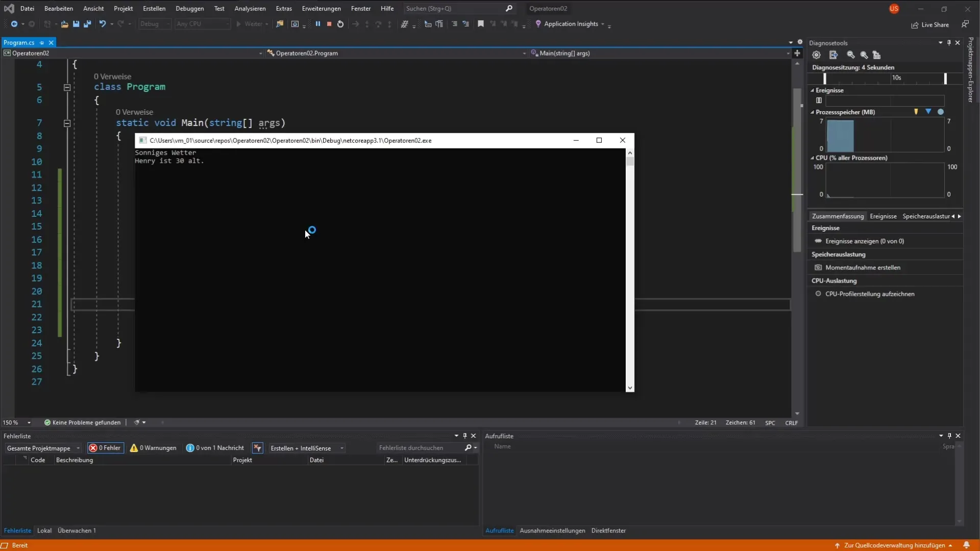Screen dimensions: 980x551
Task: Open the feedback icon next to Live Share
Action: [x=965, y=24]
